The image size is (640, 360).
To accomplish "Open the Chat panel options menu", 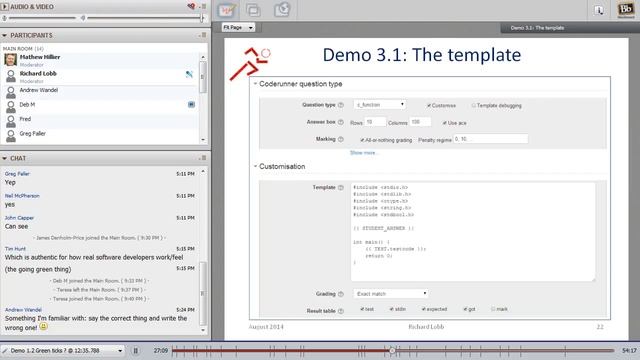I will [203, 158].
